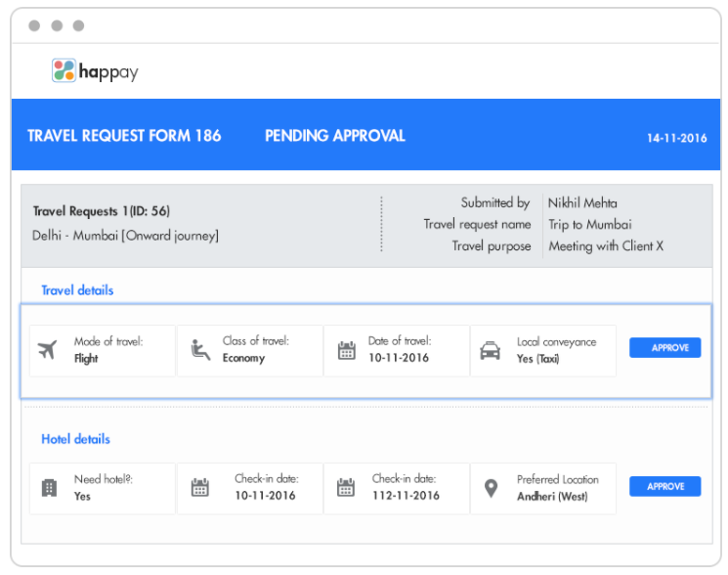Click submitter name Nikhil Mehta

point(582,203)
